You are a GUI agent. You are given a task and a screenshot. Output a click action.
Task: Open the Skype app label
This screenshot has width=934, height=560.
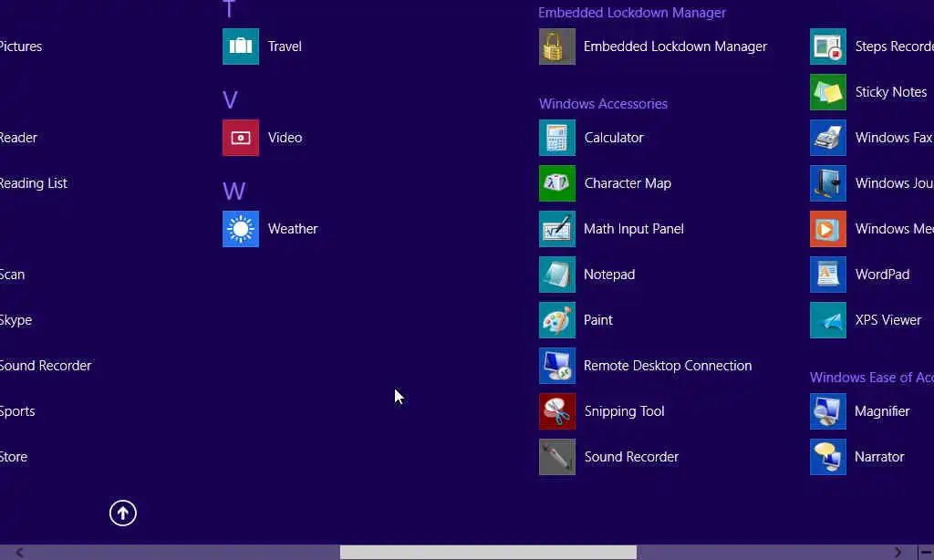(x=16, y=320)
